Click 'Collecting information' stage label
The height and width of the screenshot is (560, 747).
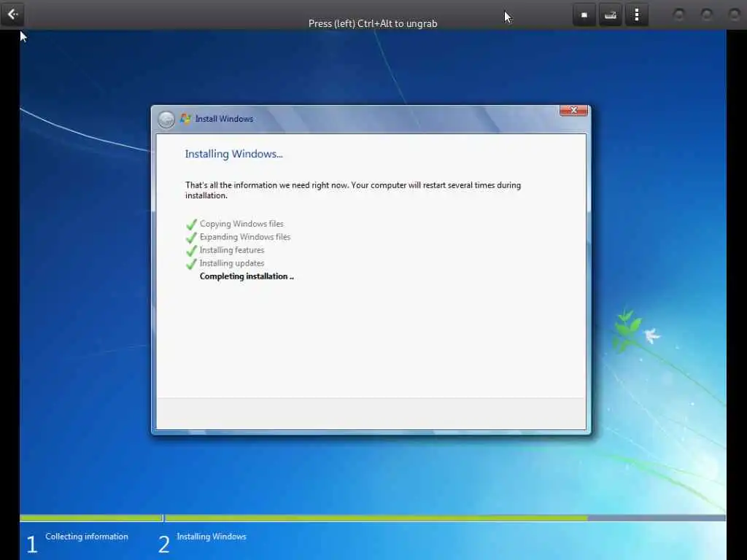click(x=87, y=537)
